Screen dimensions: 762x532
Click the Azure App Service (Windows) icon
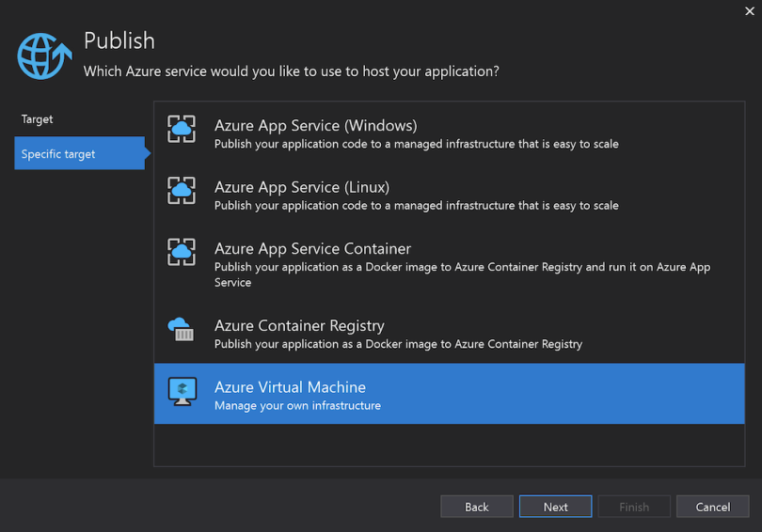182,130
